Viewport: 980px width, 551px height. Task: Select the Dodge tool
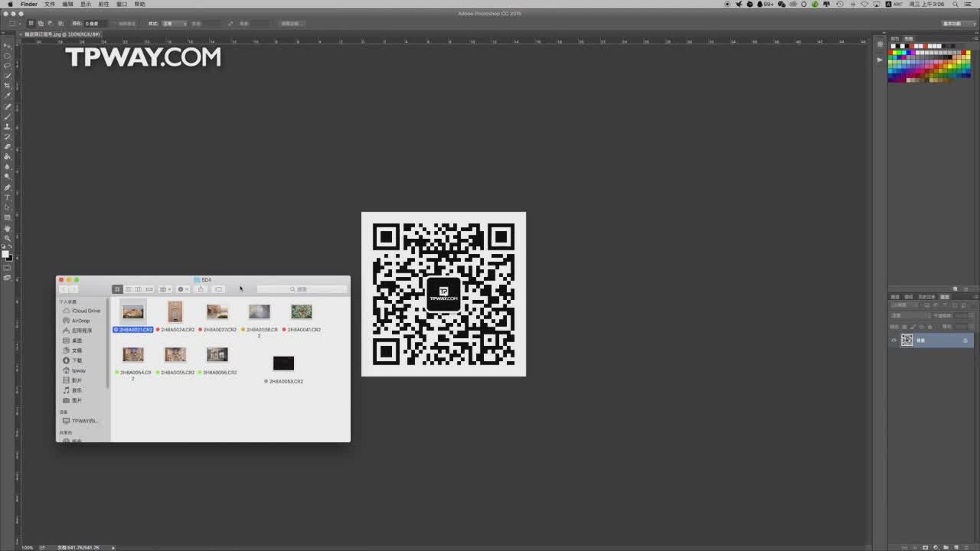(x=8, y=177)
